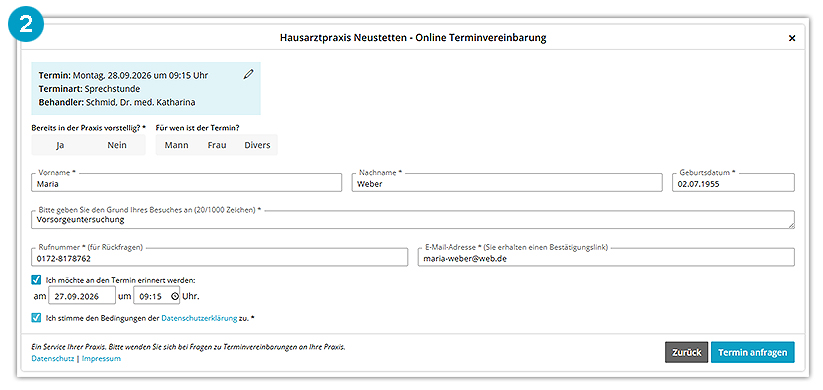Screen dimensions: 823x390
Task: Choose Nein for already a patient
Action: tap(117, 145)
